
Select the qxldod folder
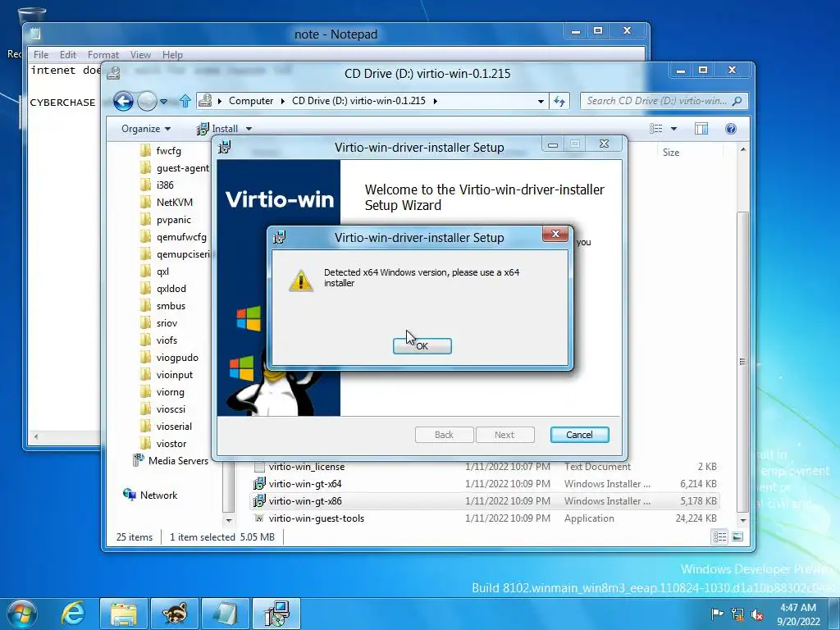click(163, 288)
